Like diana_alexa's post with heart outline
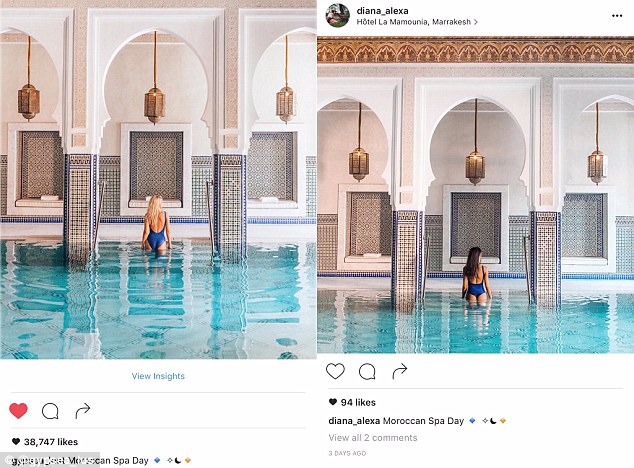The width and height of the screenshot is (634, 468). [335, 371]
